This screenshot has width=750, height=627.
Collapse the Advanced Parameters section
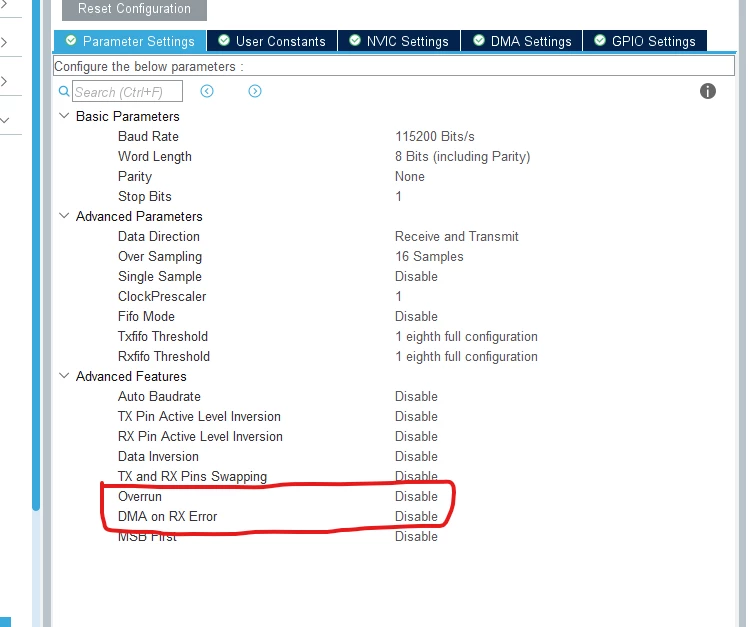coord(64,216)
